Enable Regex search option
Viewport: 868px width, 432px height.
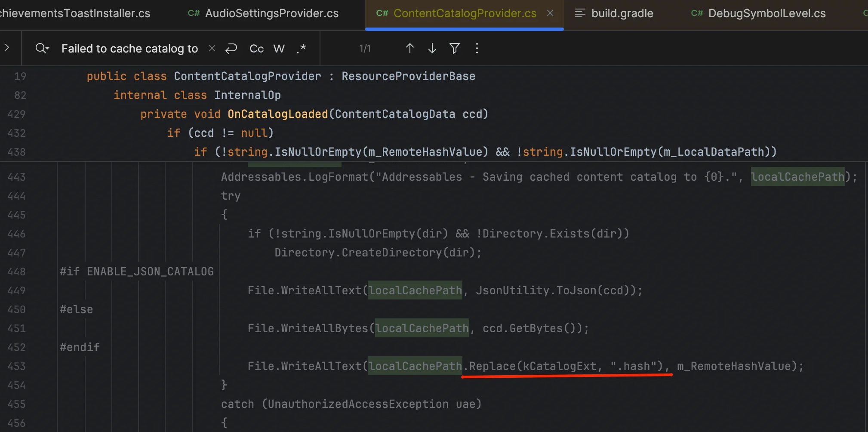point(301,48)
